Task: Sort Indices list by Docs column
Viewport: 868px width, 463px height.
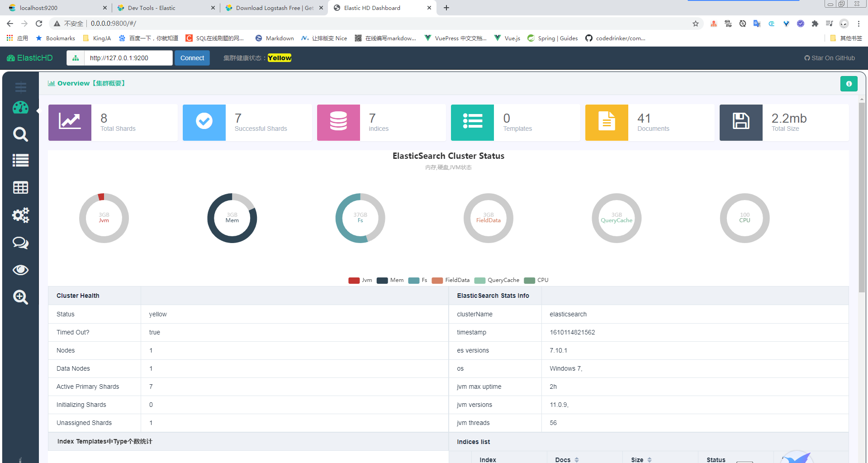Action: click(x=567, y=459)
